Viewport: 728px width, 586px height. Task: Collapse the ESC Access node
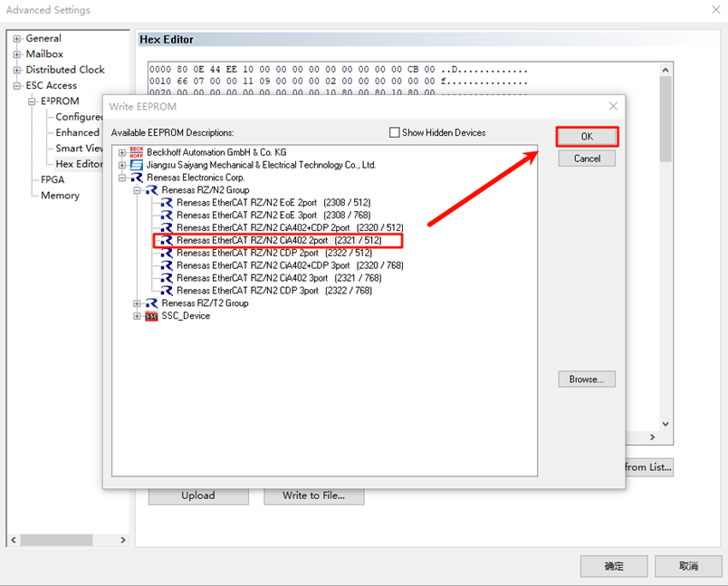[17, 85]
